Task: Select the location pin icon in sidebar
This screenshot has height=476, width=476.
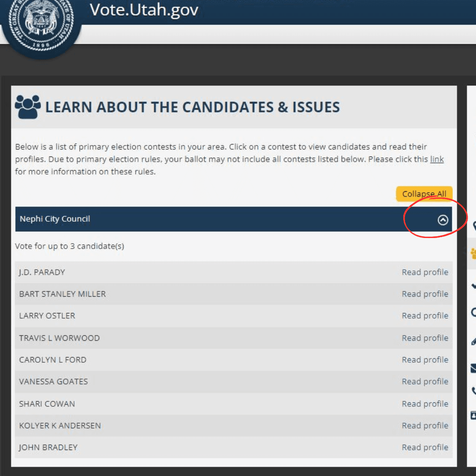Action: point(474,226)
